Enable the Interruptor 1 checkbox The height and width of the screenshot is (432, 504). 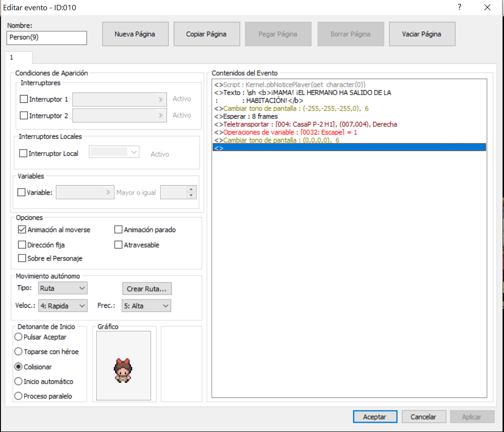point(24,99)
